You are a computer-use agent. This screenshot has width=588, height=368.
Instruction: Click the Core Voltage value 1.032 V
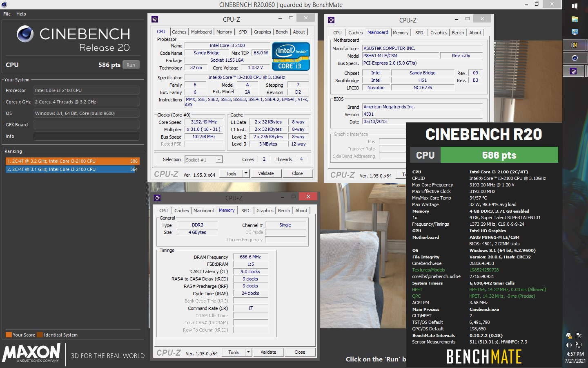(255, 67)
